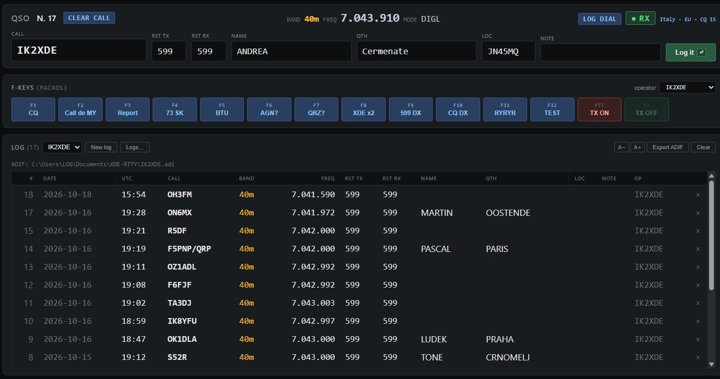Viewport: 720px width, 379px height.
Task: Send the F6 AGN? macro
Action: tap(269, 109)
